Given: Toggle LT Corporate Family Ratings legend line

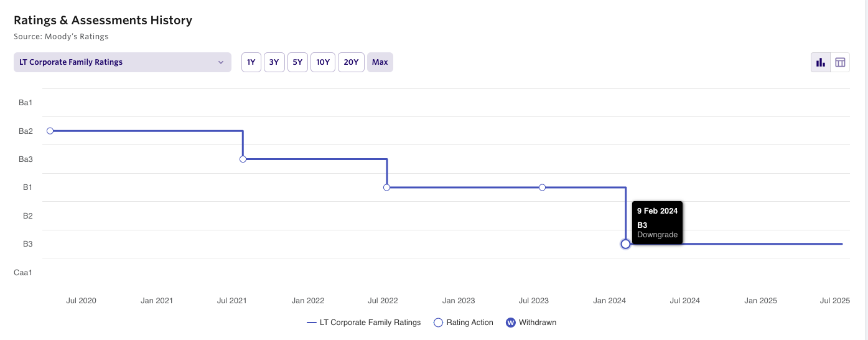Looking at the screenshot, I should 364,323.
